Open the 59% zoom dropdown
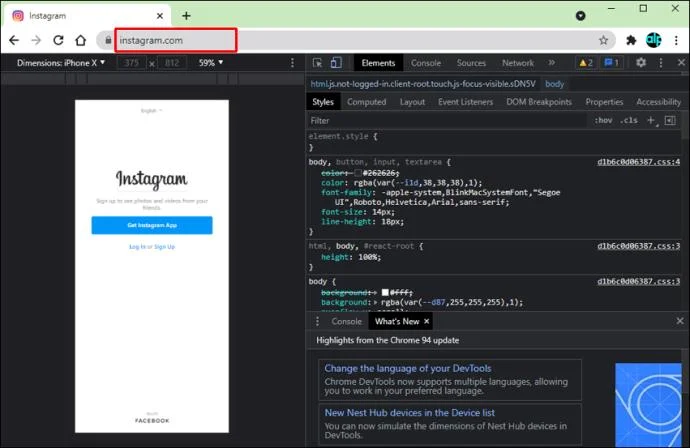 coord(211,63)
